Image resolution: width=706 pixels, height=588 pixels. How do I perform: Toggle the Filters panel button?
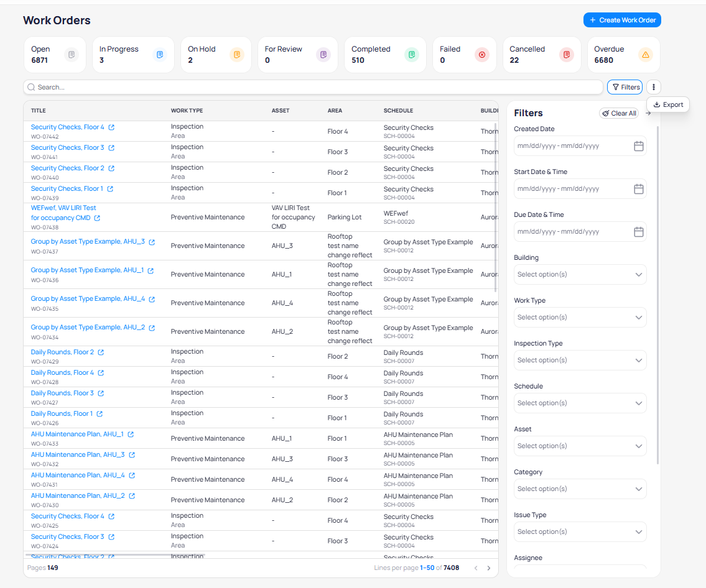[x=625, y=87]
